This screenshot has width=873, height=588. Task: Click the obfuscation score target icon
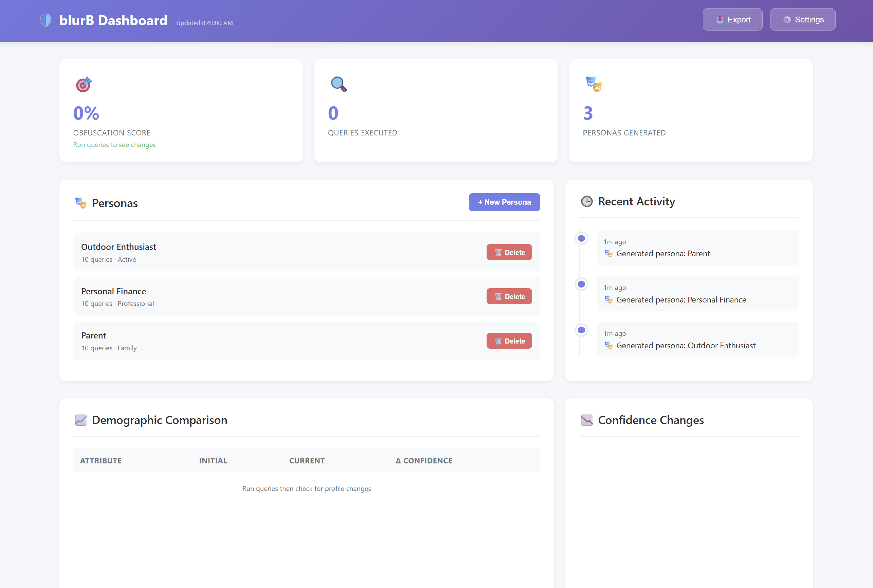click(x=84, y=85)
